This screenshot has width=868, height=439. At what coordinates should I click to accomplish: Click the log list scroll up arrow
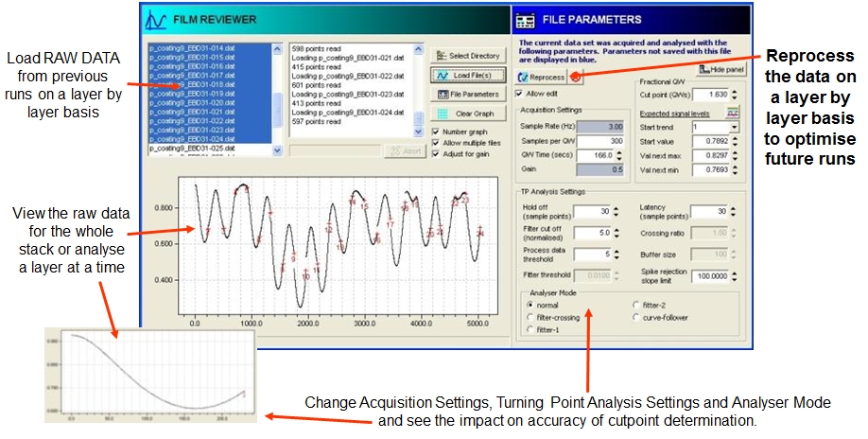pyautogui.click(x=419, y=49)
